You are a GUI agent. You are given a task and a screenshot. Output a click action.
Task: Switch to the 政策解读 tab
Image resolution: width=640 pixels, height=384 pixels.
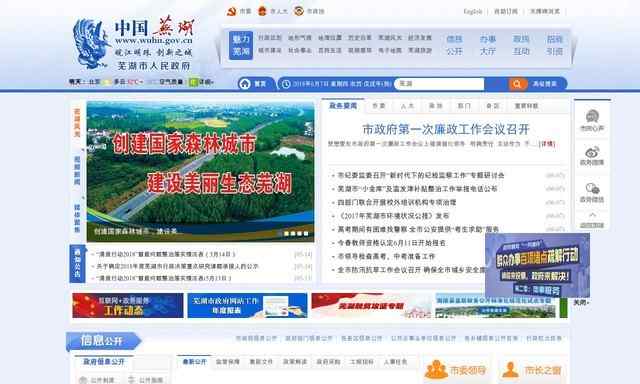295,362
